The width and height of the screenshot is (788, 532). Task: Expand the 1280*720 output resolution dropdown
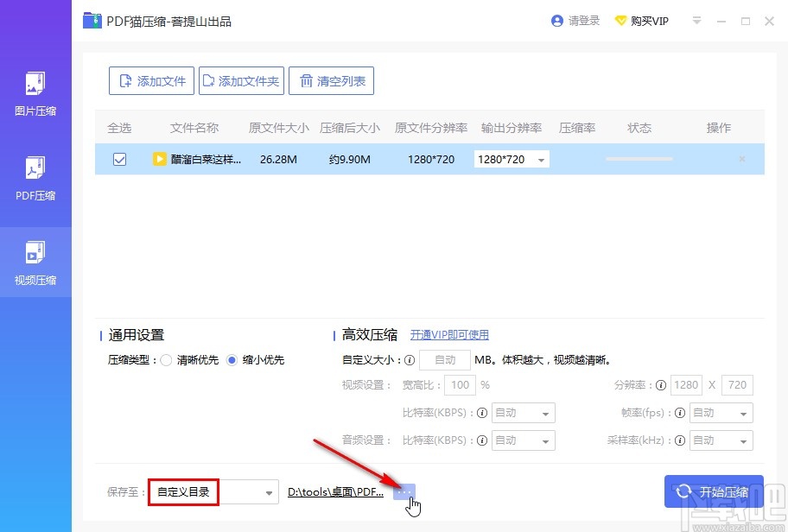[512, 159]
